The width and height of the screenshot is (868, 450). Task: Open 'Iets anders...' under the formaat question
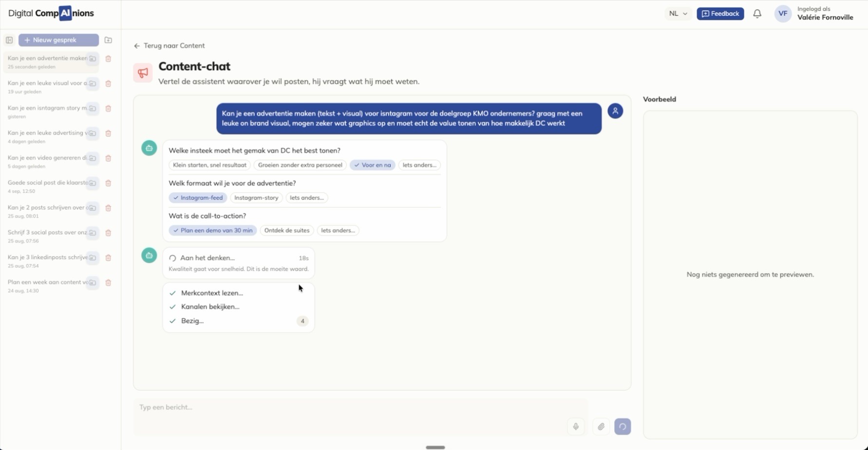tap(307, 198)
